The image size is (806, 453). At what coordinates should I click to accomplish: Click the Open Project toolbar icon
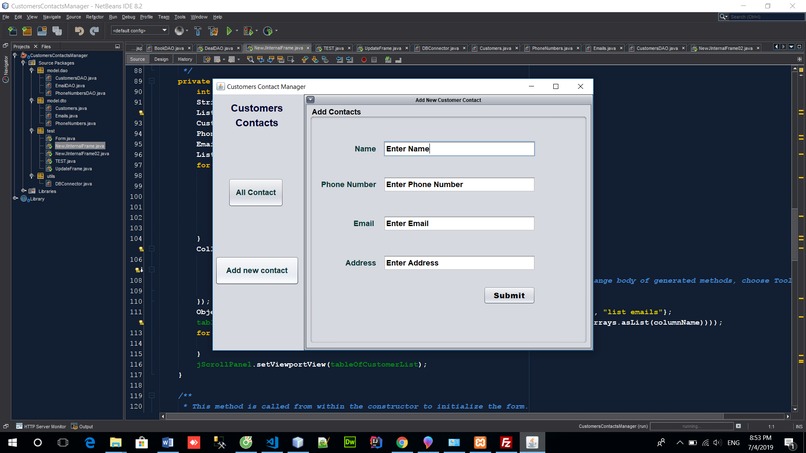point(42,31)
